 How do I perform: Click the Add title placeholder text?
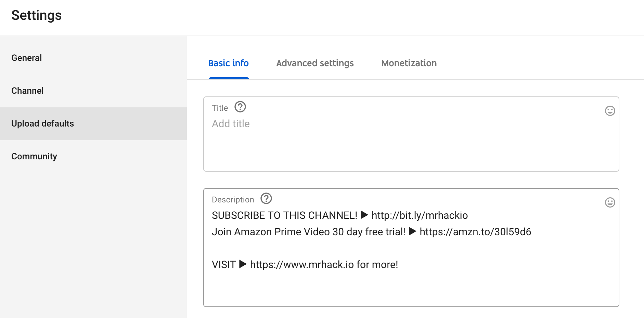click(231, 124)
